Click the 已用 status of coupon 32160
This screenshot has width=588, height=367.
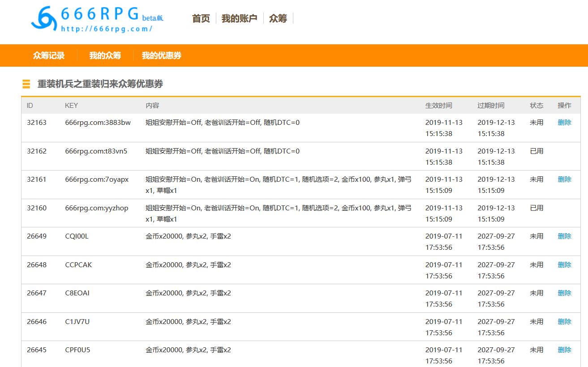(536, 208)
